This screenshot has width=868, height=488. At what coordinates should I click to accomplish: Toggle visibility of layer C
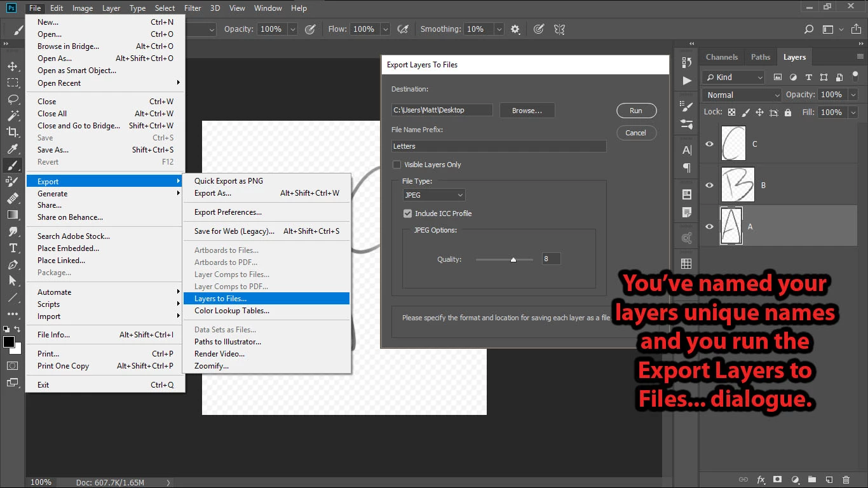tap(709, 144)
